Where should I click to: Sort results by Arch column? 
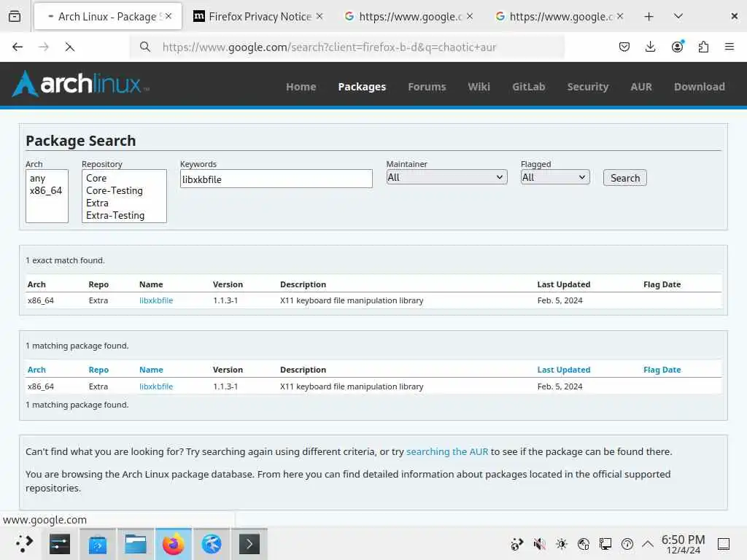[36, 370]
